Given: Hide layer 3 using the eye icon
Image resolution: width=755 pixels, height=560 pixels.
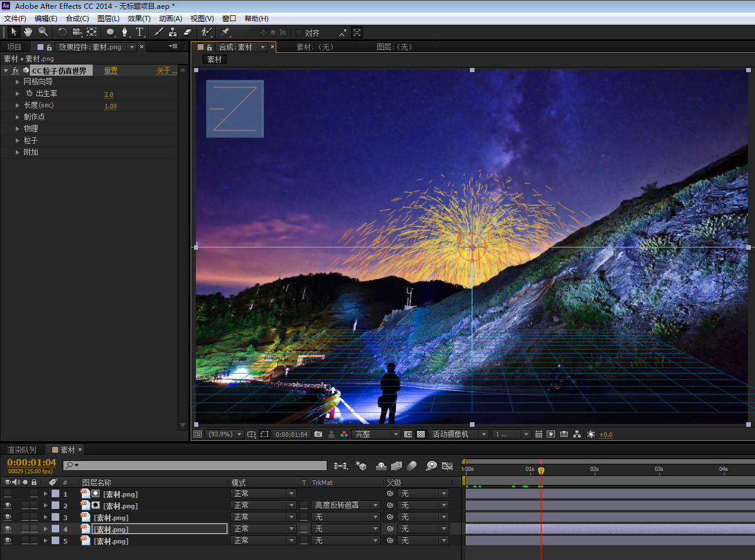Looking at the screenshot, I should pyautogui.click(x=8, y=517).
